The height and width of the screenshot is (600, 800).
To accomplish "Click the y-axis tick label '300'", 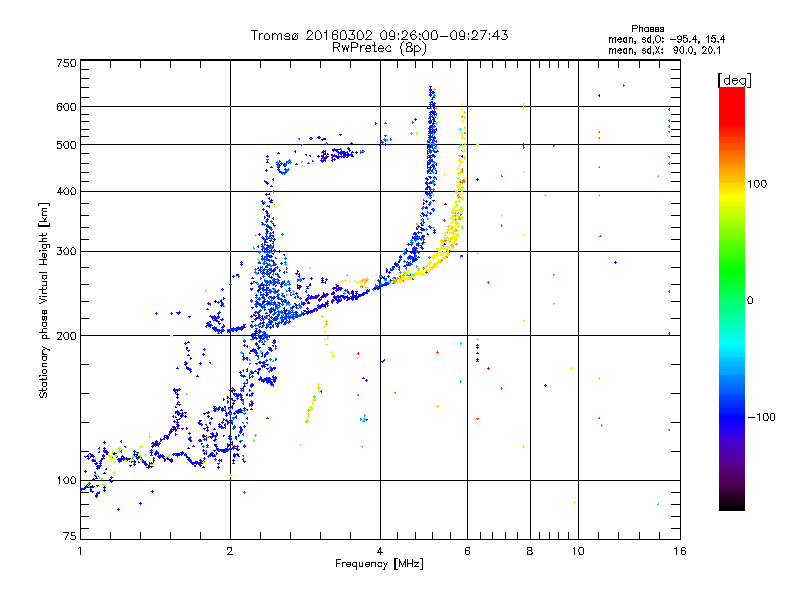I will [x=67, y=252].
